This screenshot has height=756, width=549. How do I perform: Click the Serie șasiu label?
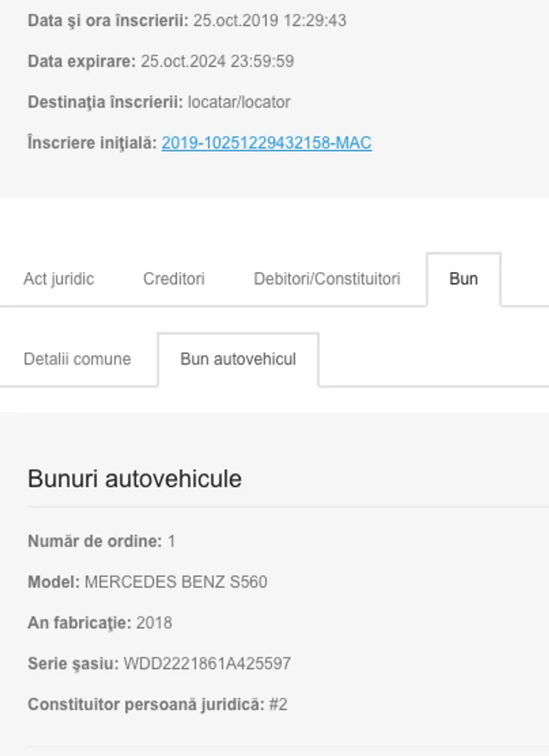point(73,664)
